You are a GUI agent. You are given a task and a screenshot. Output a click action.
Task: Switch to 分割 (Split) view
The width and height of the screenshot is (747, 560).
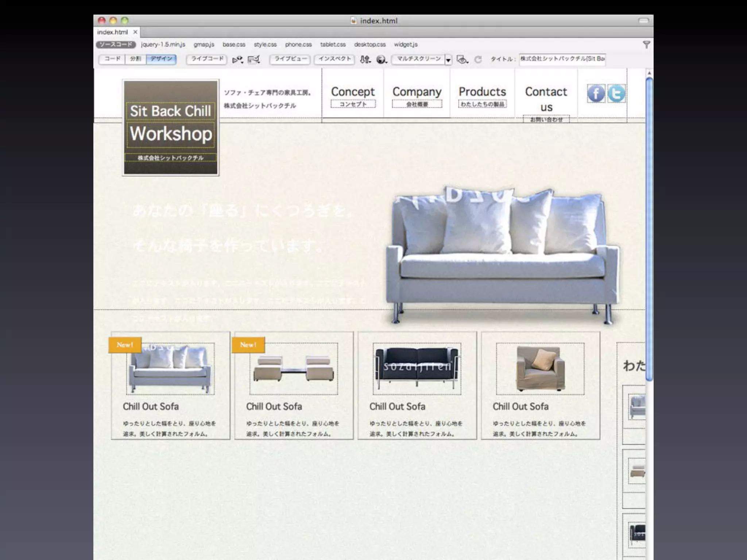(135, 59)
